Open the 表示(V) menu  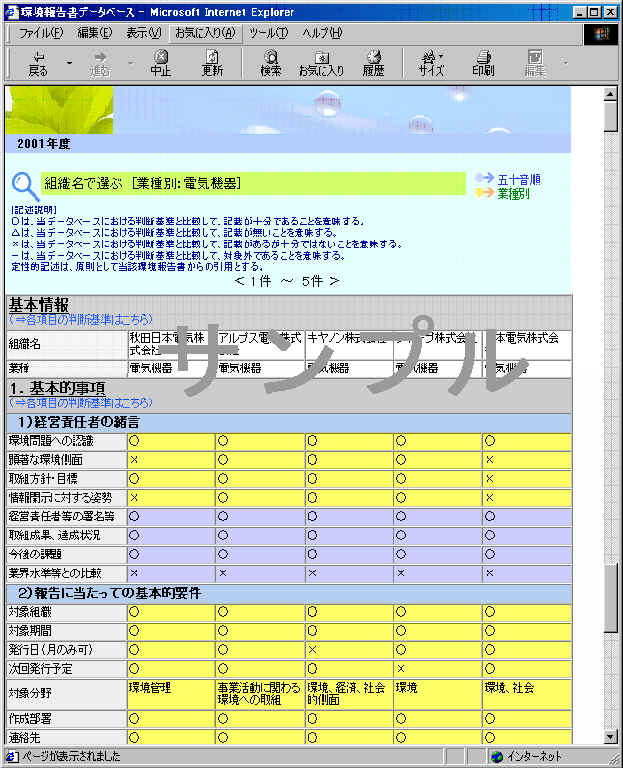[x=144, y=33]
